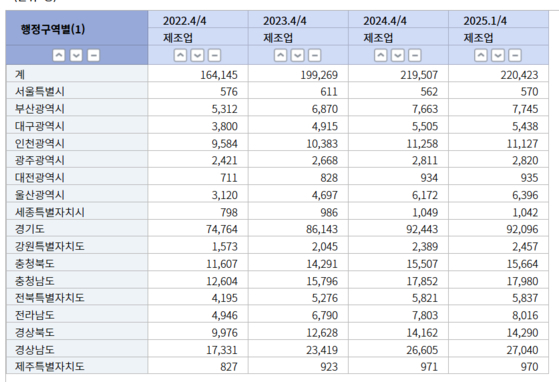The height and width of the screenshot is (382, 559).
Task: Reset 2022.4/4 sorting with minus icon
Action: pos(215,55)
